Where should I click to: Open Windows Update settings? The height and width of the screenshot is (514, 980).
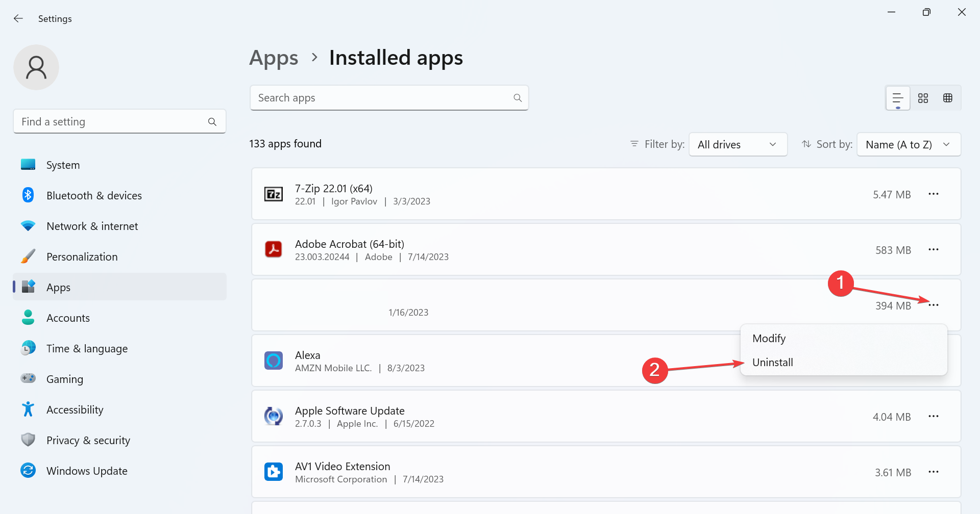click(87, 471)
